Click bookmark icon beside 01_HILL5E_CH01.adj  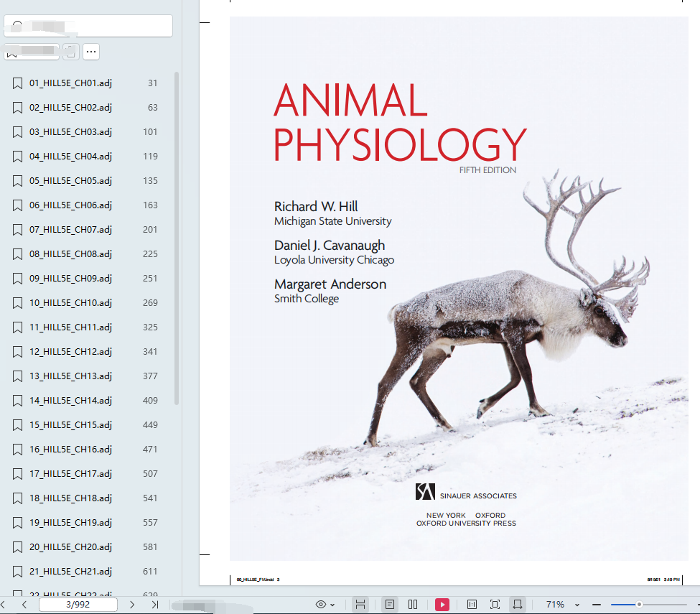[17, 83]
